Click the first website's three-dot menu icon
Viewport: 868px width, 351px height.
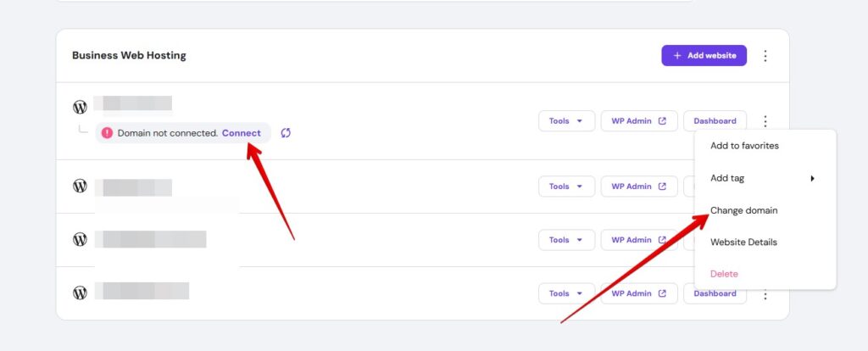(765, 120)
